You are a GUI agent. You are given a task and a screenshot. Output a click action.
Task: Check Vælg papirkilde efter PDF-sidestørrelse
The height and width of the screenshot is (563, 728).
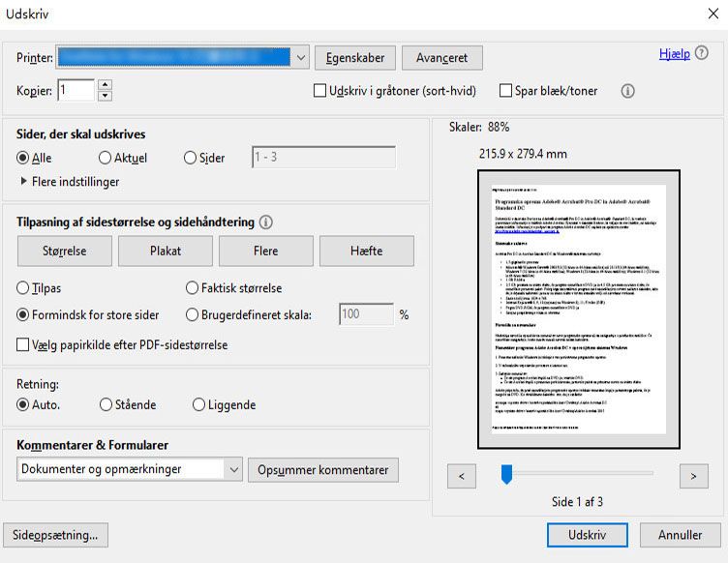[x=22, y=344]
